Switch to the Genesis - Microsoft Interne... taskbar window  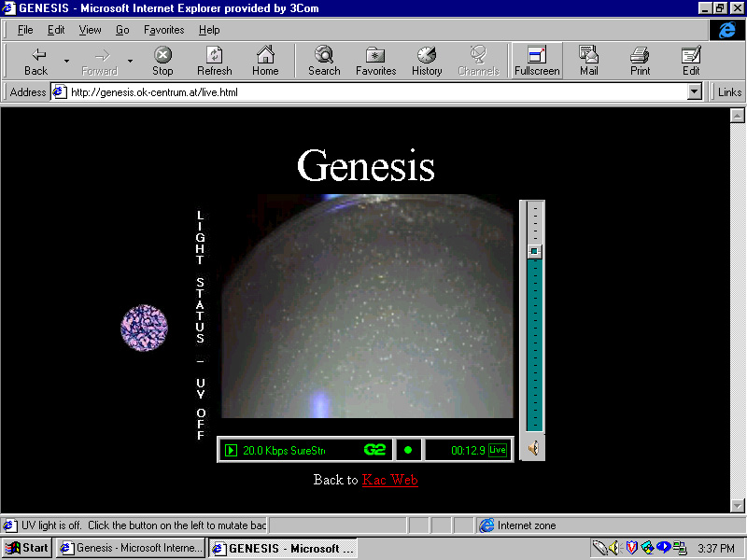pos(130,548)
